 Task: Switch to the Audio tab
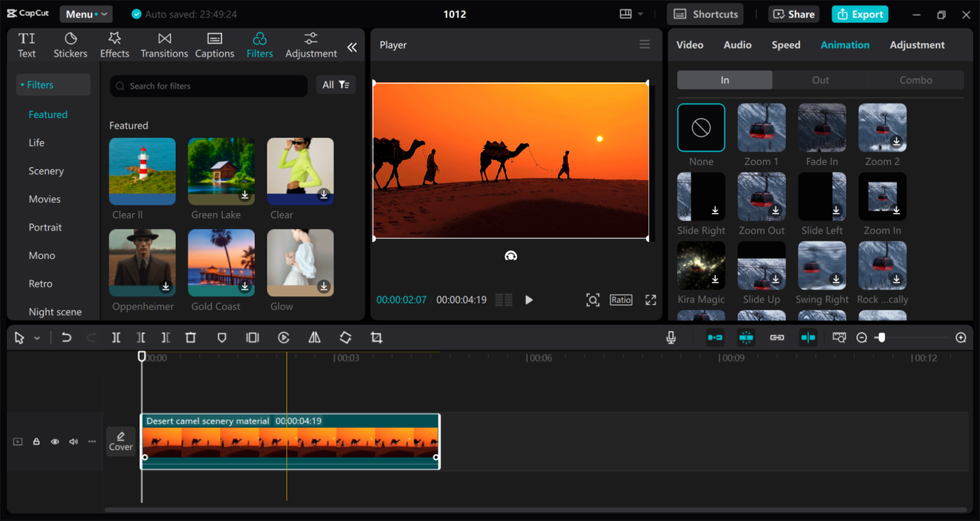point(737,45)
